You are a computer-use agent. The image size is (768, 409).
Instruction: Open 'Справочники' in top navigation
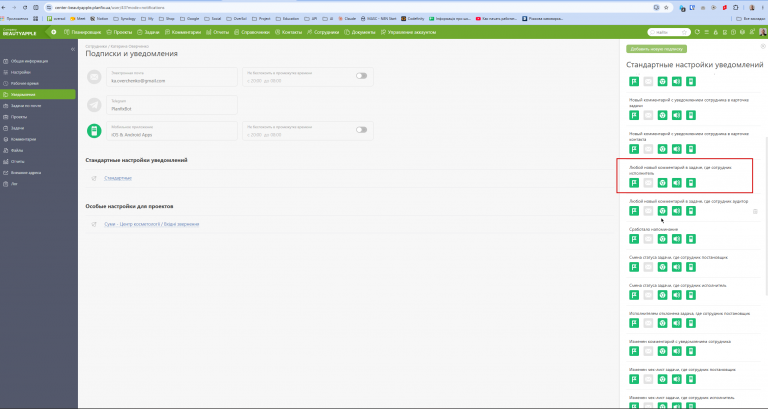[x=252, y=32]
